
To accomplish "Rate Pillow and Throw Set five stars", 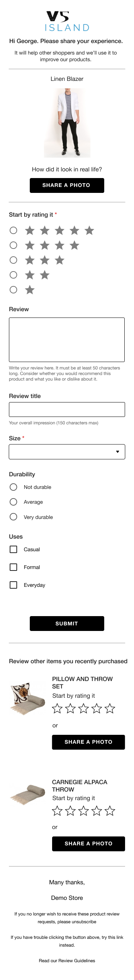I will (110, 708).
